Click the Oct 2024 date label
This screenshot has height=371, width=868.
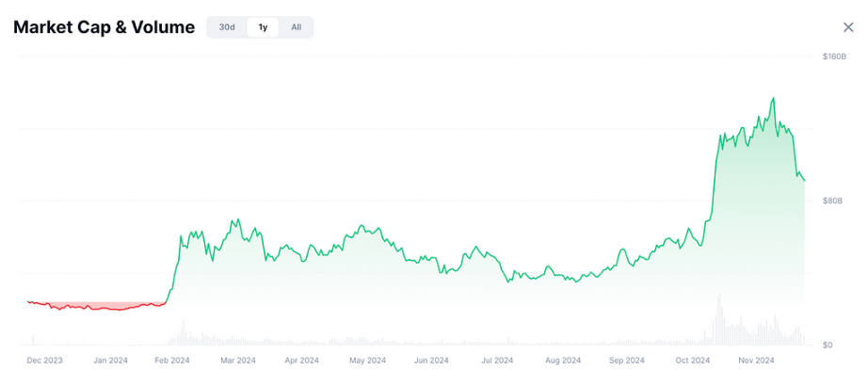point(693,361)
